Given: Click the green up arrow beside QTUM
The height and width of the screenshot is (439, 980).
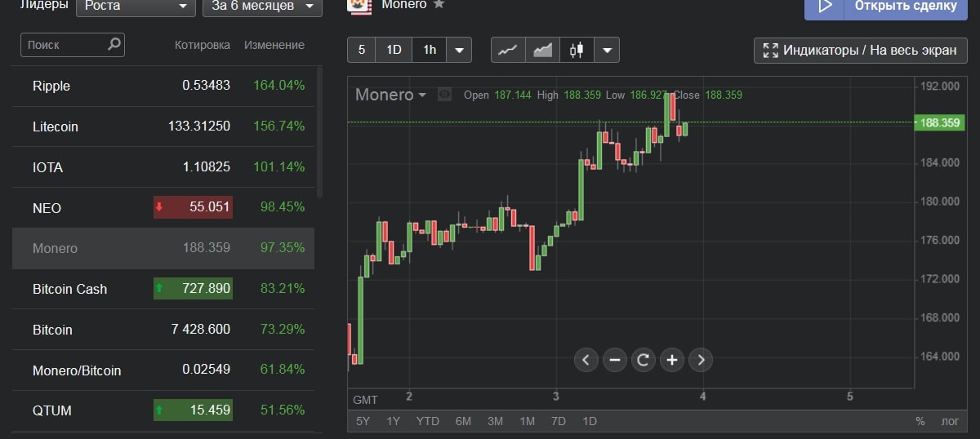Looking at the screenshot, I should click(159, 410).
